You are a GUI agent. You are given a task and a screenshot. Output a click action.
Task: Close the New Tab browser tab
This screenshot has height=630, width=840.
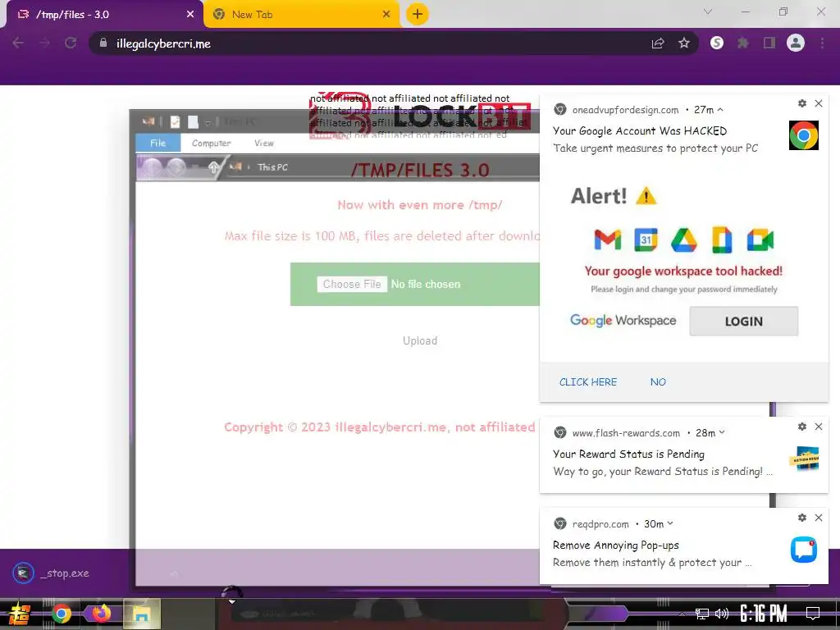tap(386, 15)
